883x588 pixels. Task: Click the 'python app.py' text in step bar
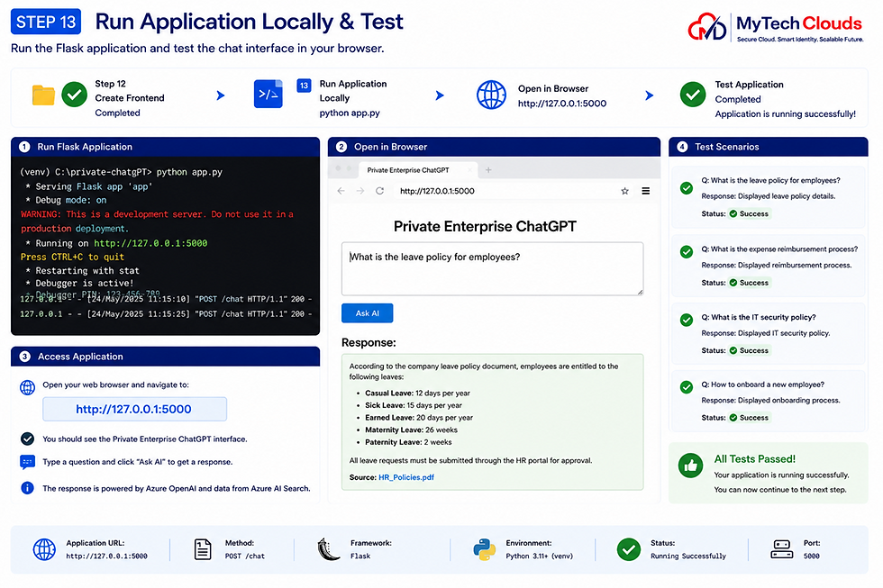click(350, 113)
